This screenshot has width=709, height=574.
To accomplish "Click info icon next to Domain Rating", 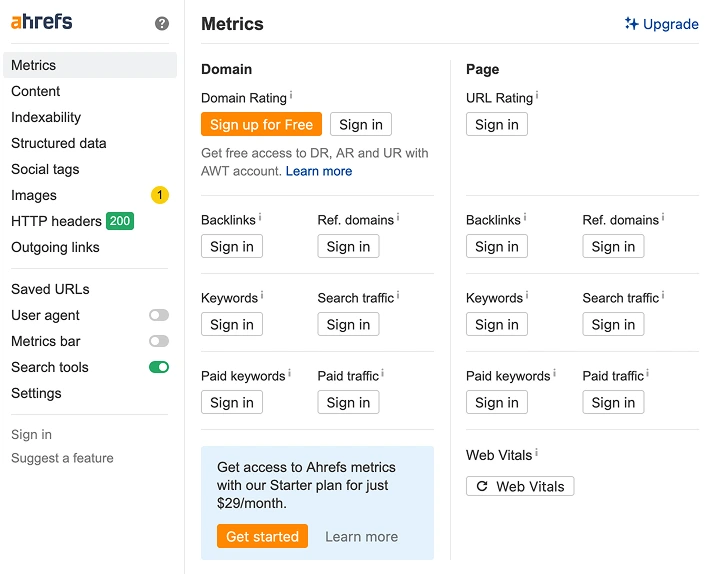I will [x=291, y=96].
